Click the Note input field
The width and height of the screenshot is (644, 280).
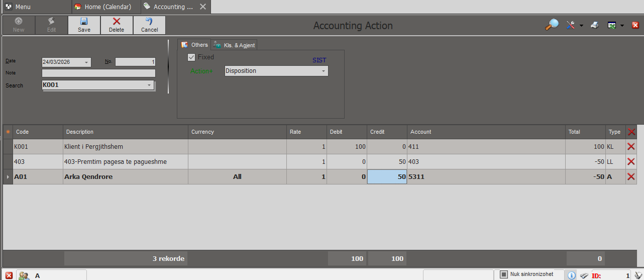tap(98, 73)
